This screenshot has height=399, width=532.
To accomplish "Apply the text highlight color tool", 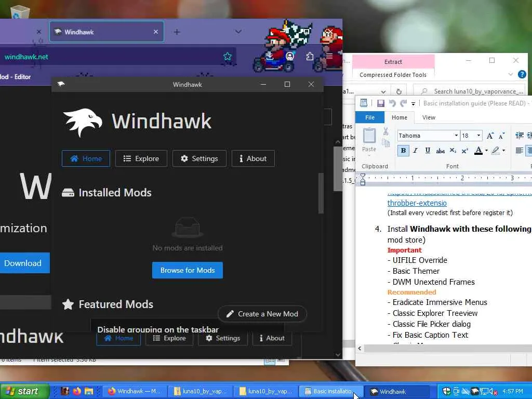I will [496, 151].
